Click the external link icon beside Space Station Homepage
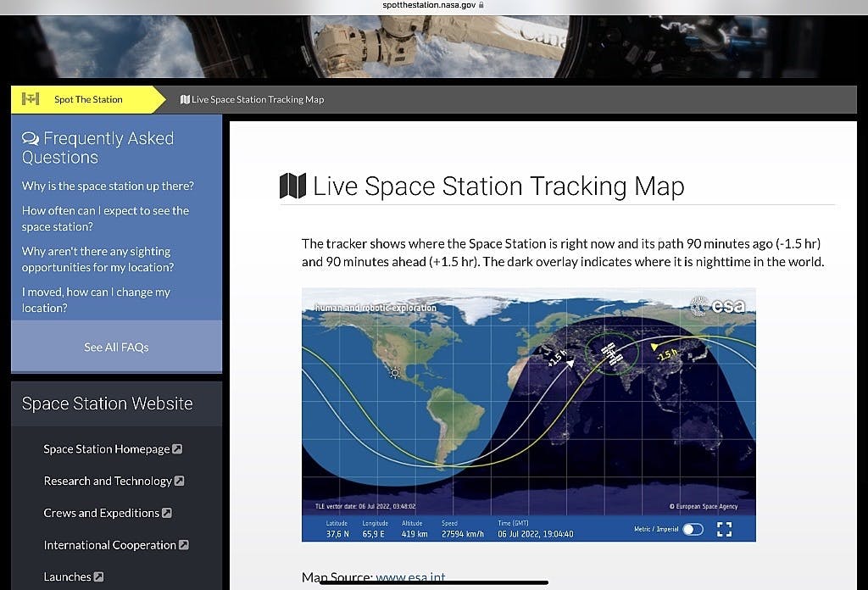 177,449
